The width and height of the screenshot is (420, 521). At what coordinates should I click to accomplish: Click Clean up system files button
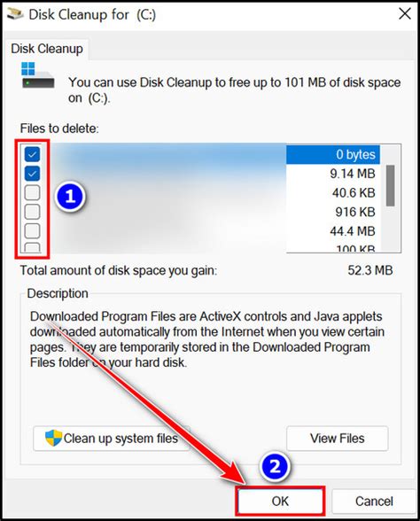[x=112, y=439]
